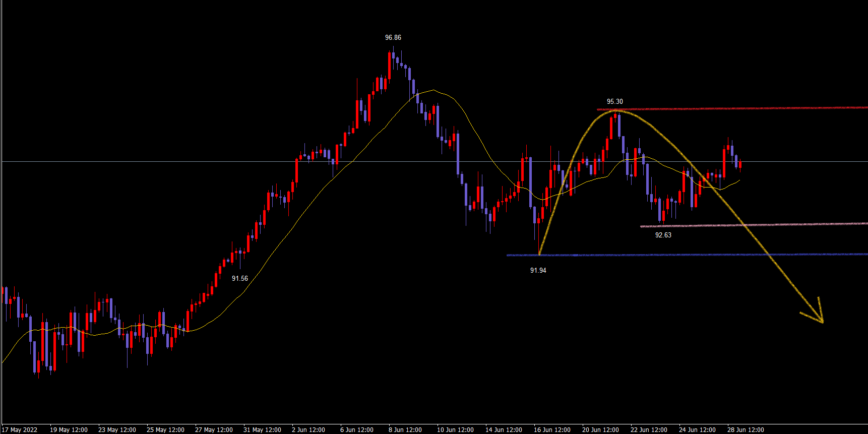Click the 92.63 low price label

[x=663, y=235]
